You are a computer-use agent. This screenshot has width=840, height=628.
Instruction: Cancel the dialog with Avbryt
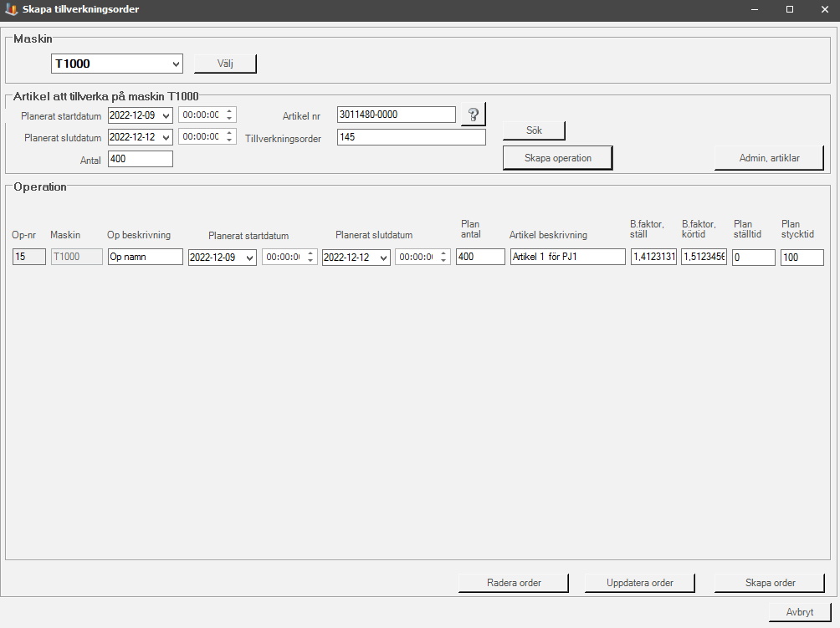800,612
